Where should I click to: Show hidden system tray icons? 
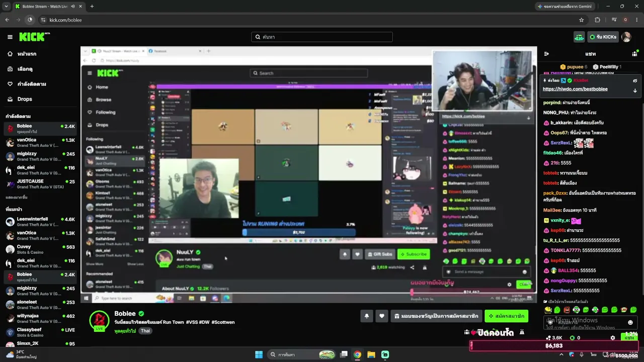pos(561,354)
